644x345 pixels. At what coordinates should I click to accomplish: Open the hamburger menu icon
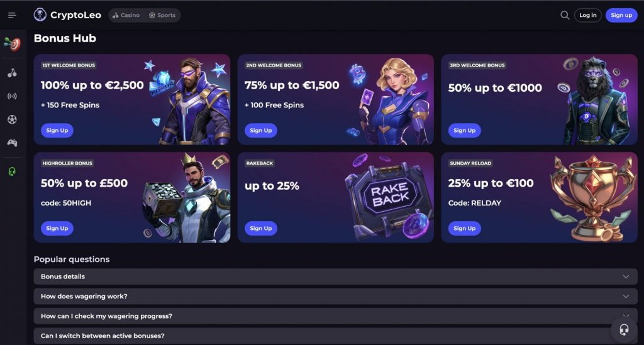(12, 15)
